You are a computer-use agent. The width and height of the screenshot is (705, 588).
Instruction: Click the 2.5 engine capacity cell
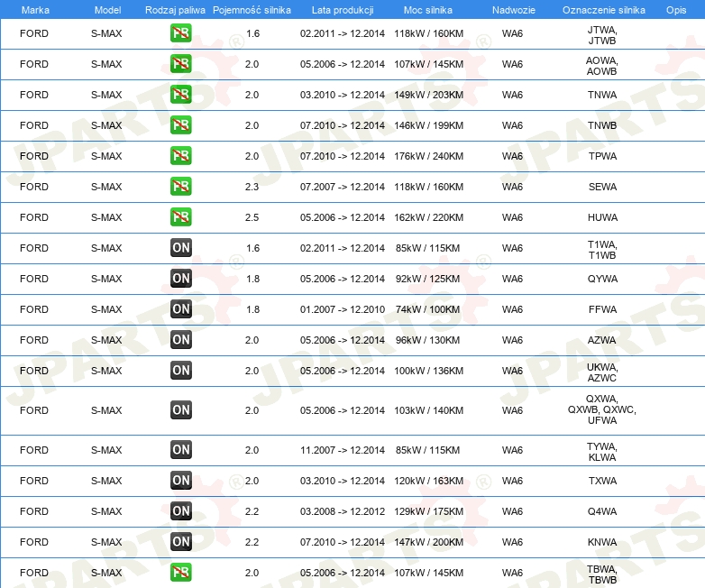252,217
